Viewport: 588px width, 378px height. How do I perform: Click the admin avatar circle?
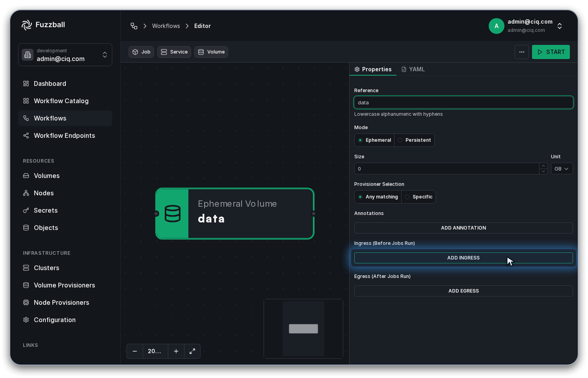497,26
